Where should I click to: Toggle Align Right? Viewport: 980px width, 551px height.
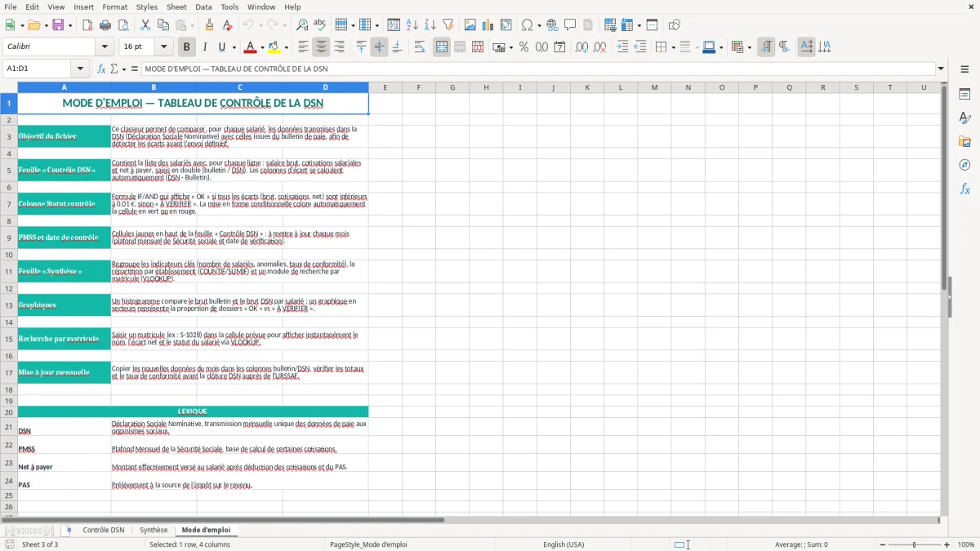tap(339, 47)
